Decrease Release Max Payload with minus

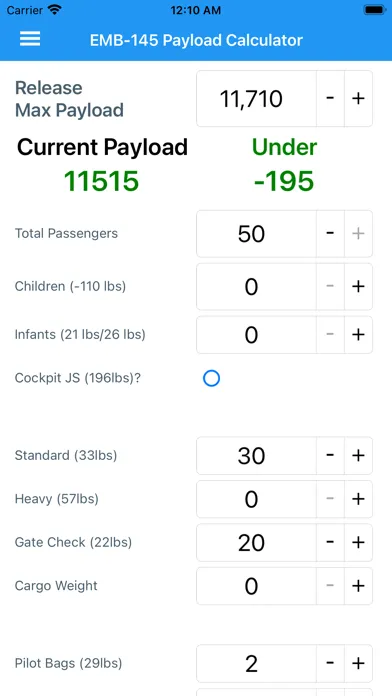point(330,99)
